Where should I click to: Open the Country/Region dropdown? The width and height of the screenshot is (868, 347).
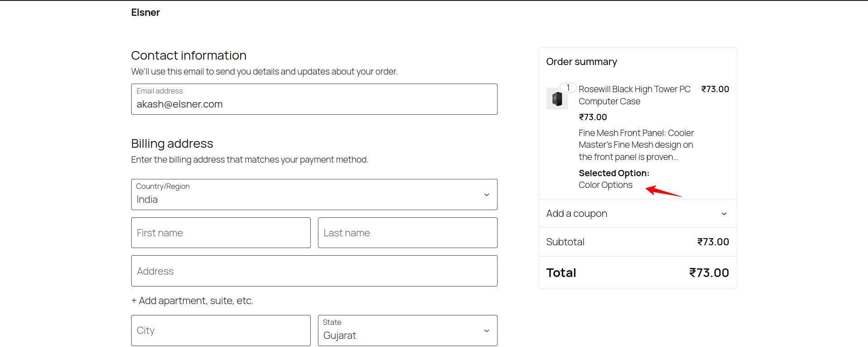pos(314,195)
